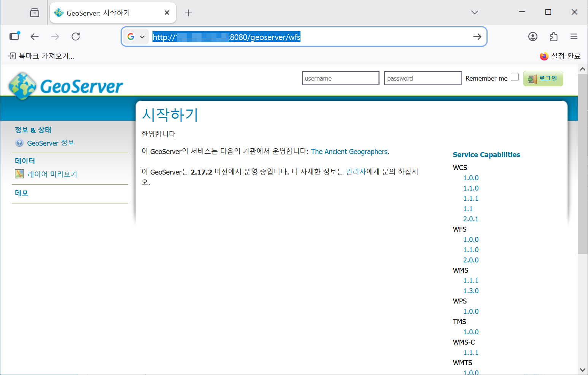Close the GeoServer 시작하기 tab
The width and height of the screenshot is (588, 375).
(167, 13)
